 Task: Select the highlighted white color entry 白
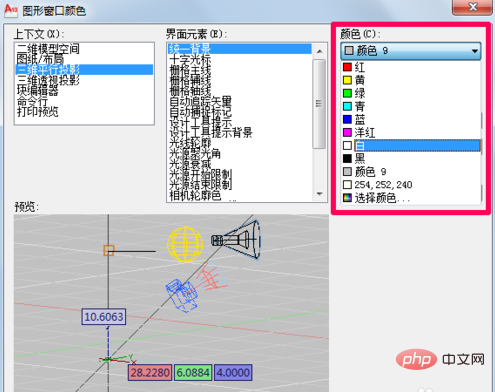click(x=411, y=146)
